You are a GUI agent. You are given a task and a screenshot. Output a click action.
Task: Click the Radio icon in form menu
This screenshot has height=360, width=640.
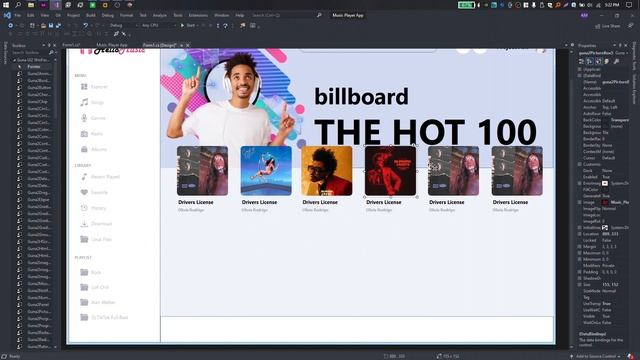tap(84, 133)
